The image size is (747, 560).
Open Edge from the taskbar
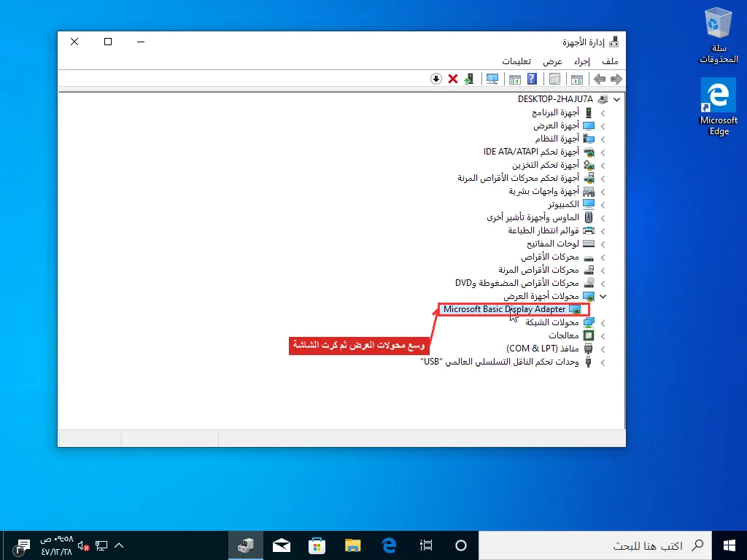(x=390, y=545)
